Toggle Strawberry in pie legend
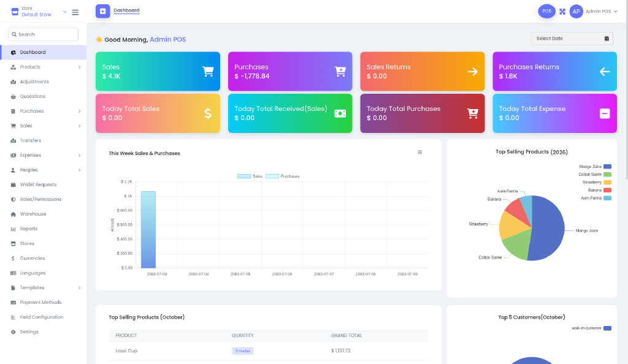This screenshot has width=628, height=364. (597, 183)
